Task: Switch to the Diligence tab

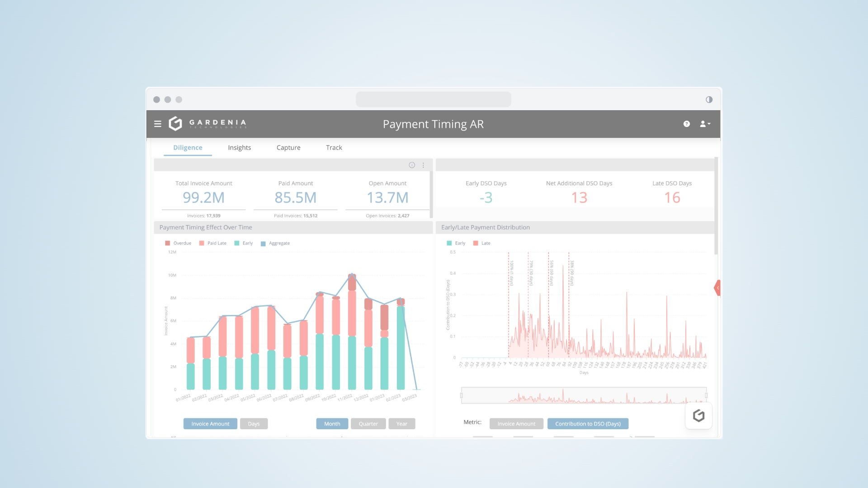Action: click(188, 148)
